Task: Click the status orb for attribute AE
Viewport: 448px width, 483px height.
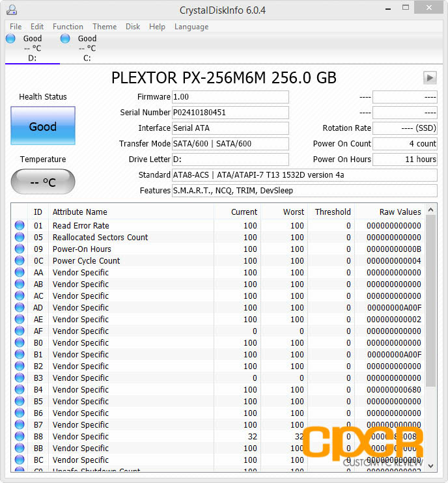Action: click(x=20, y=319)
